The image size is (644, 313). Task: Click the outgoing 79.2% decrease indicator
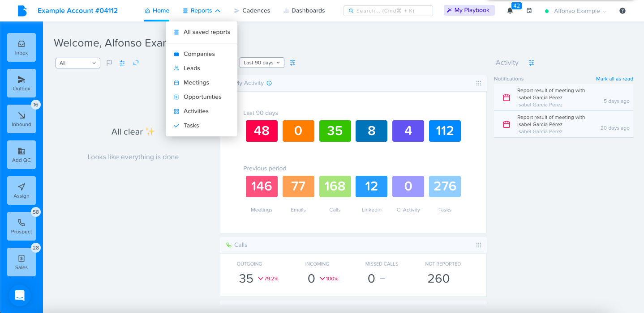268,279
